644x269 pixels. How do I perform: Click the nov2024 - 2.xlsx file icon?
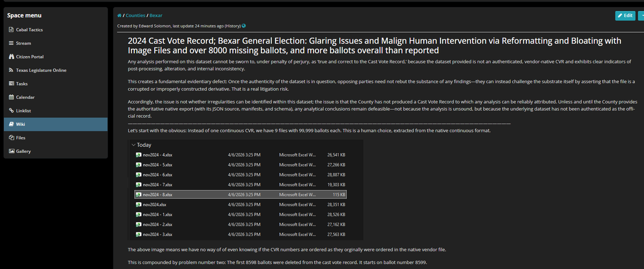pos(139,224)
